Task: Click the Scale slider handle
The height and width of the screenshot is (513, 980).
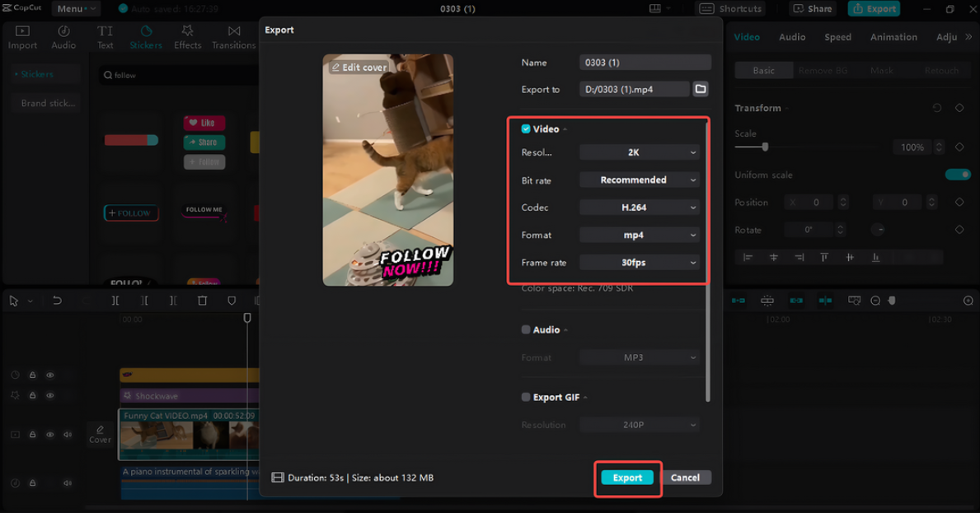Action: click(x=765, y=147)
